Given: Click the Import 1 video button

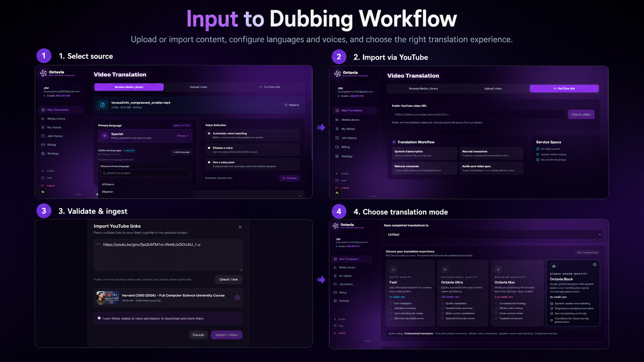Looking at the screenshot, I should pos(226,335).
